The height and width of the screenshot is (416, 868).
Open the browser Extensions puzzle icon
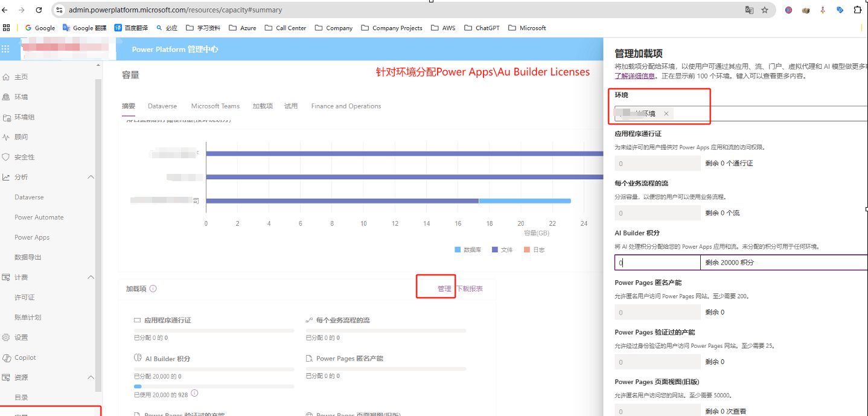click(857, 10)
